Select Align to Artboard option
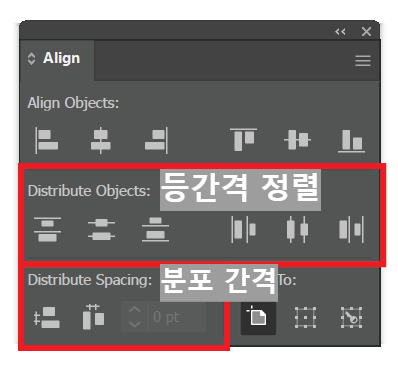Viewport: 398px width, 367px height. point(258,318)
